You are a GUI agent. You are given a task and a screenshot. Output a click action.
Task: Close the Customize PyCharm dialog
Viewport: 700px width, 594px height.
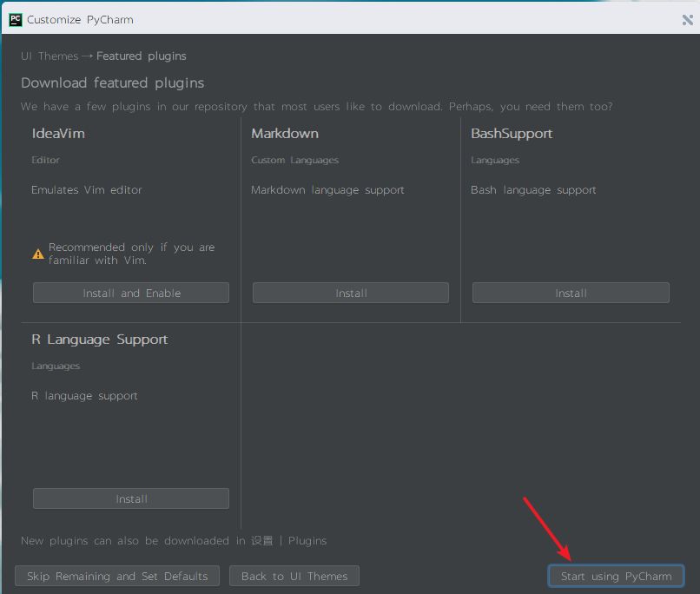click(688, 19)
